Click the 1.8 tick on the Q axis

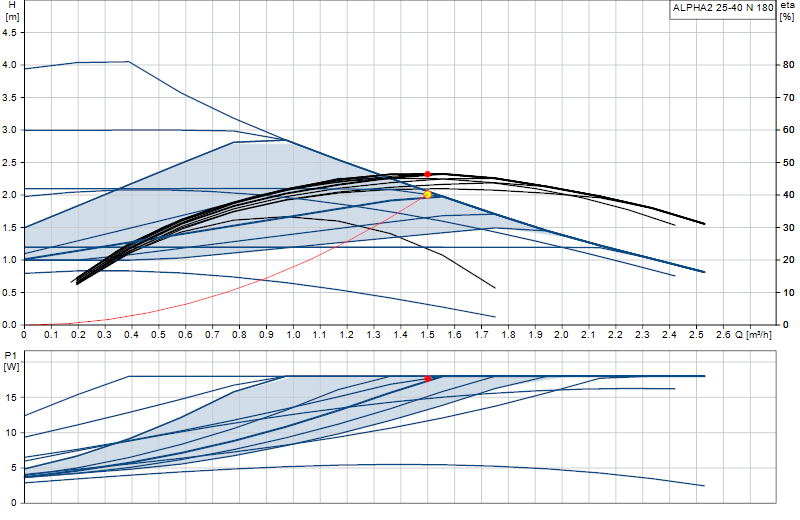508,335
